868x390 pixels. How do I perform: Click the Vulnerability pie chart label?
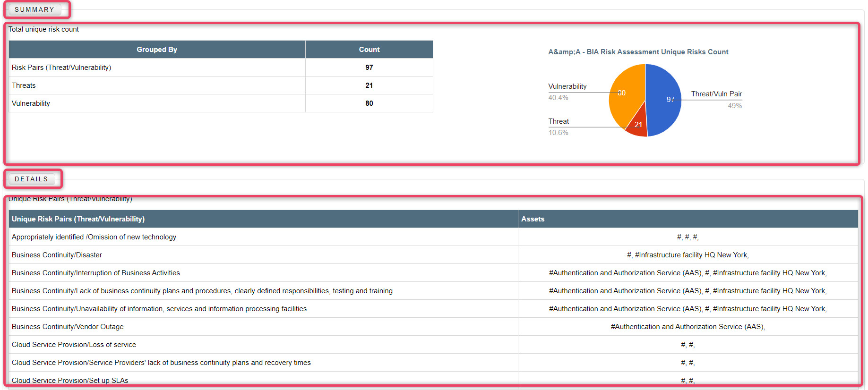[x=567, y=86]
